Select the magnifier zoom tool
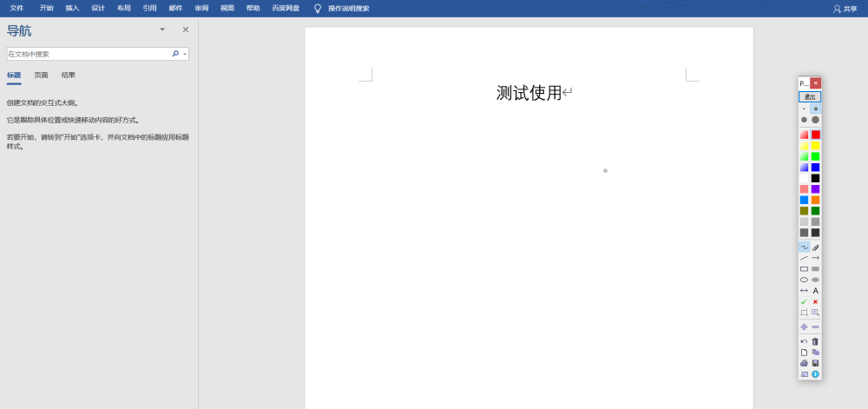Viewport: 868px width, 409px height. pos(815,313)
